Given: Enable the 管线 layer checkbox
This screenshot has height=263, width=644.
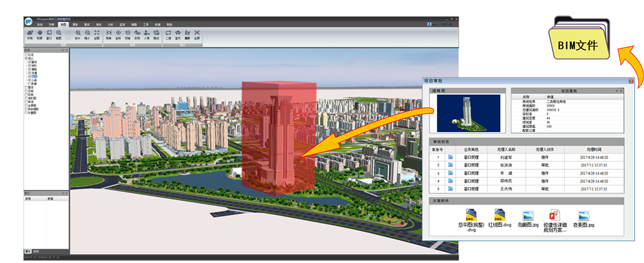Looking at the screenshot, I should click(26, 87).
